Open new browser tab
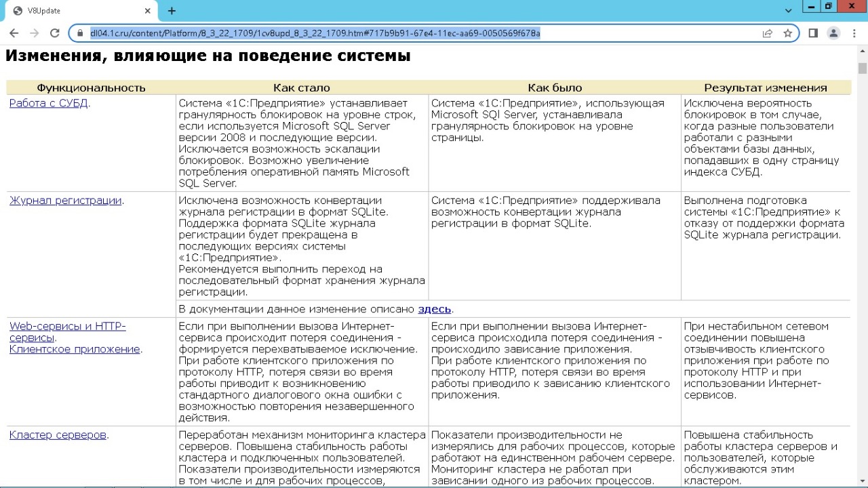Image resolution: width=868 pixels, height=488 pixels. [172, 11]
